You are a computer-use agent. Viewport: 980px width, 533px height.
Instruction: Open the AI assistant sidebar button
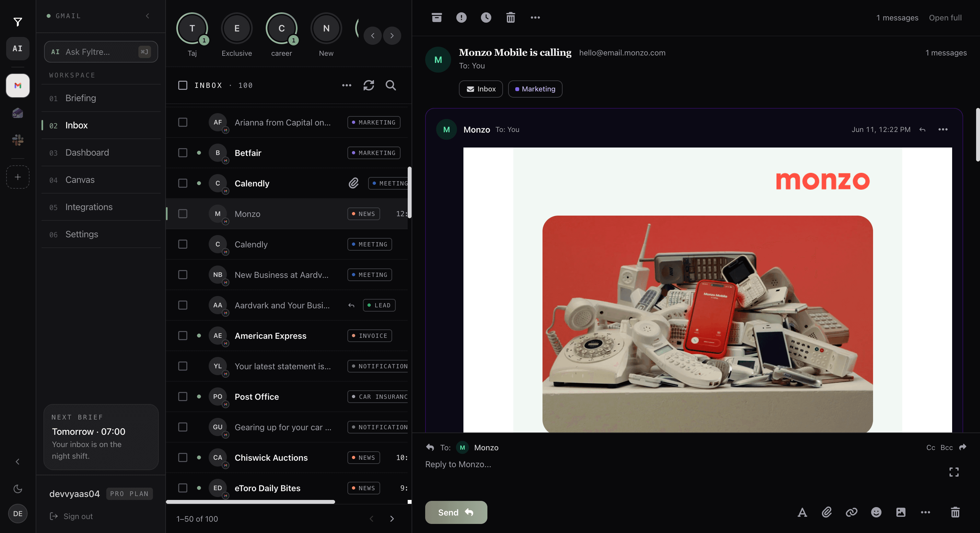(17, 48)
